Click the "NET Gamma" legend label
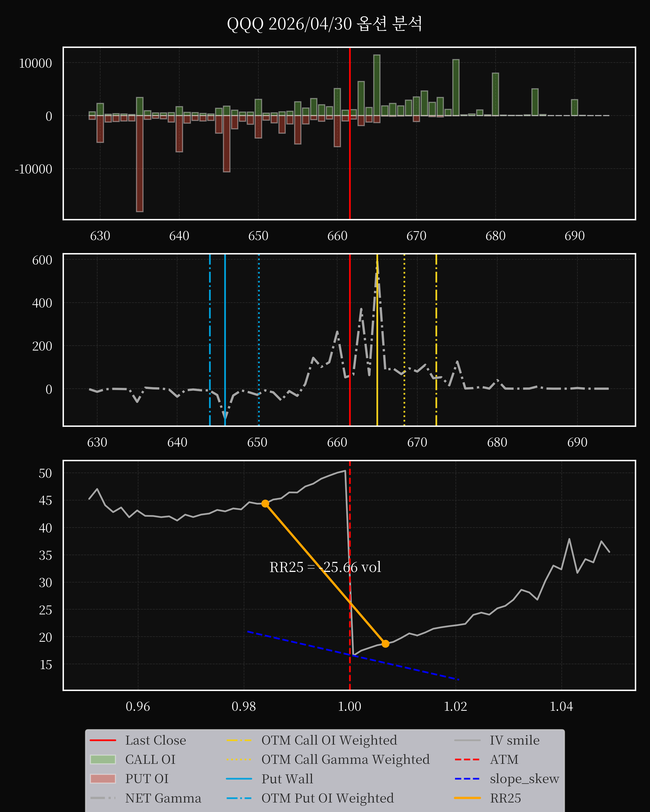 (163, 798)
